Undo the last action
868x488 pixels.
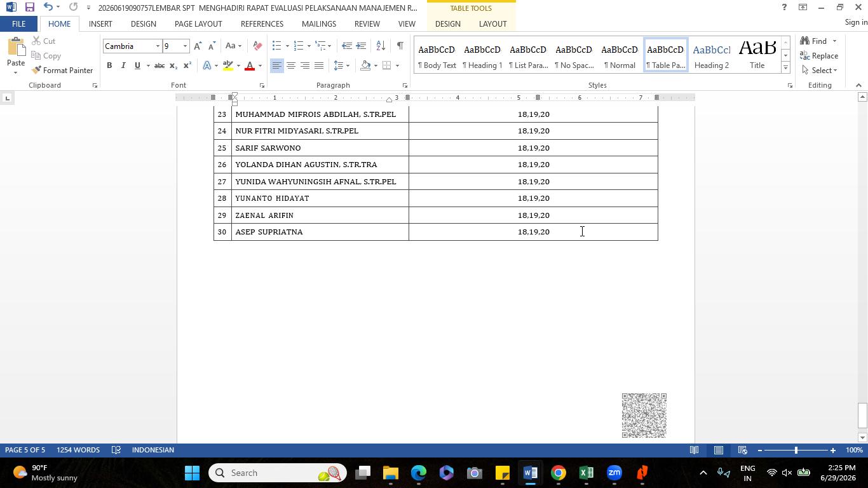[48, 7]
